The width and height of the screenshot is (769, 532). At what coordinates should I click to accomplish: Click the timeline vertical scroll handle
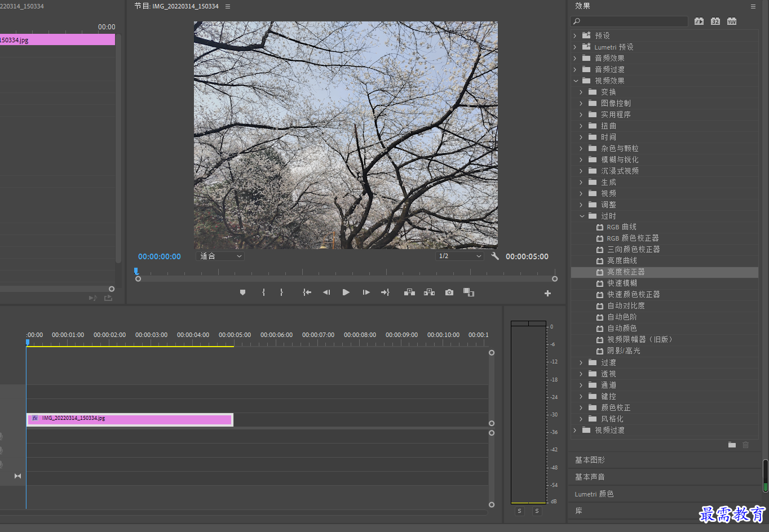coord(492,353)
